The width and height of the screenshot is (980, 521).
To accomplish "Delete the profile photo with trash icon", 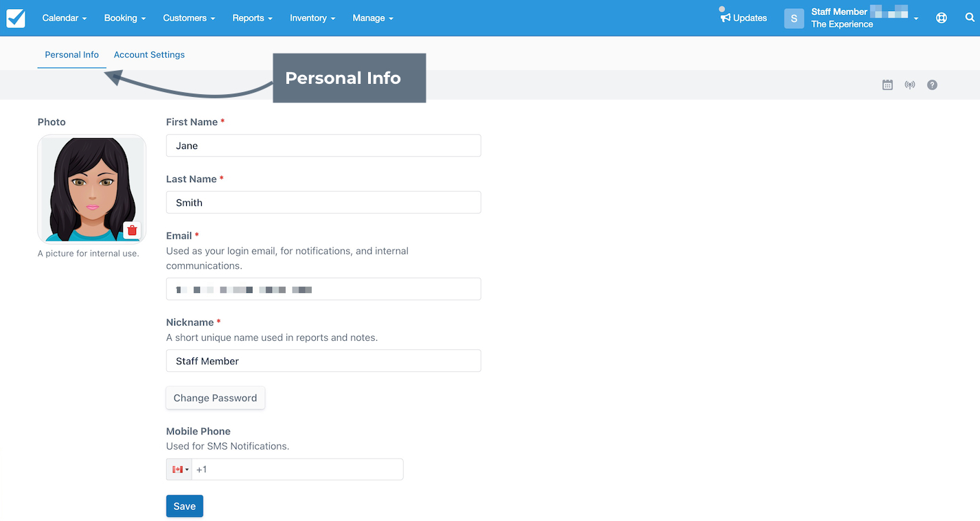I will click(133, 230).
